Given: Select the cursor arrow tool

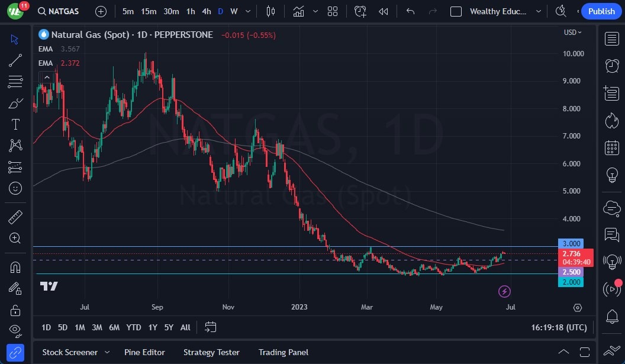Looking at the screenshot, I should click(15, 39).
